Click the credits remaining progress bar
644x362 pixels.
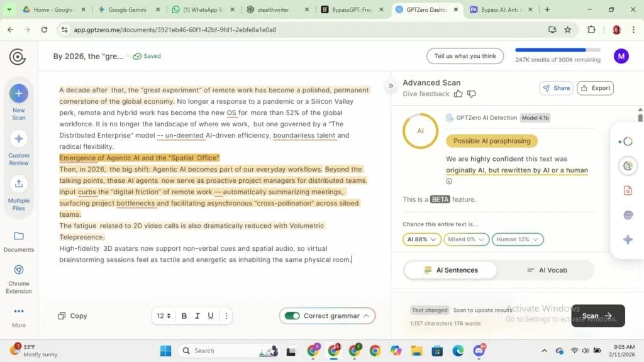coord(557,50)
